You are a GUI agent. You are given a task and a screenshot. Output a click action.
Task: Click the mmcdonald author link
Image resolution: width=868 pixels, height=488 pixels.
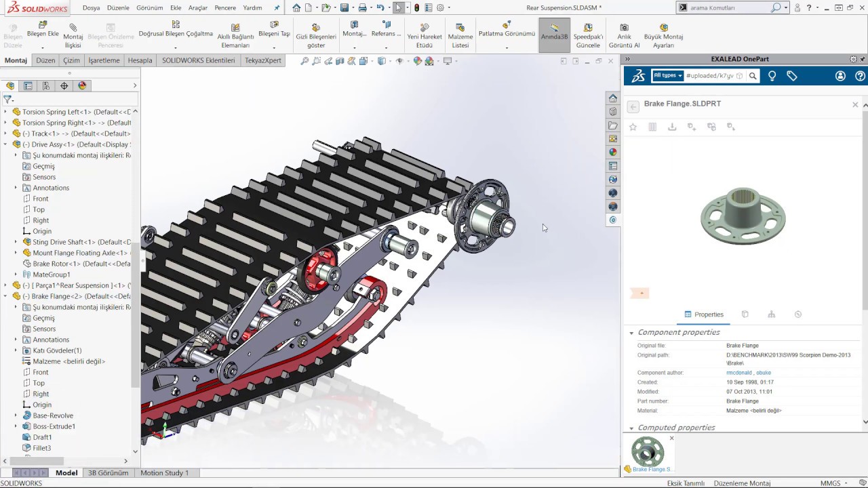pyautogui.click(x=738, y=373)
